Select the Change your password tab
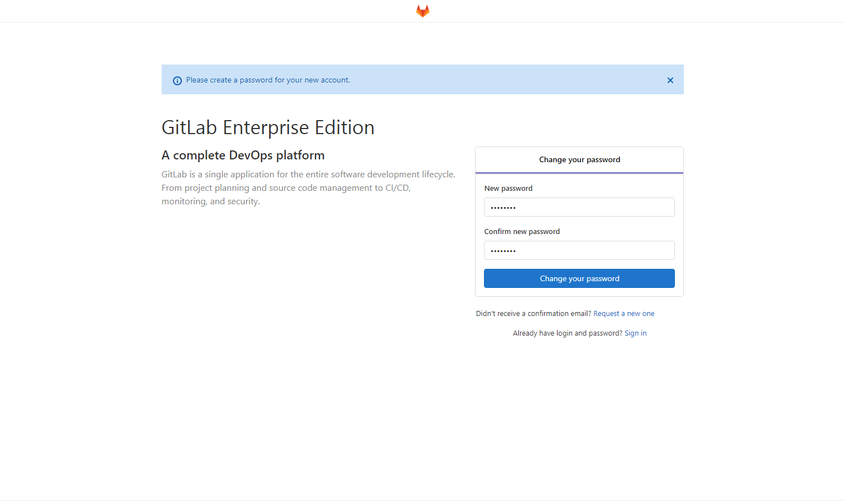 click(579, 160)
